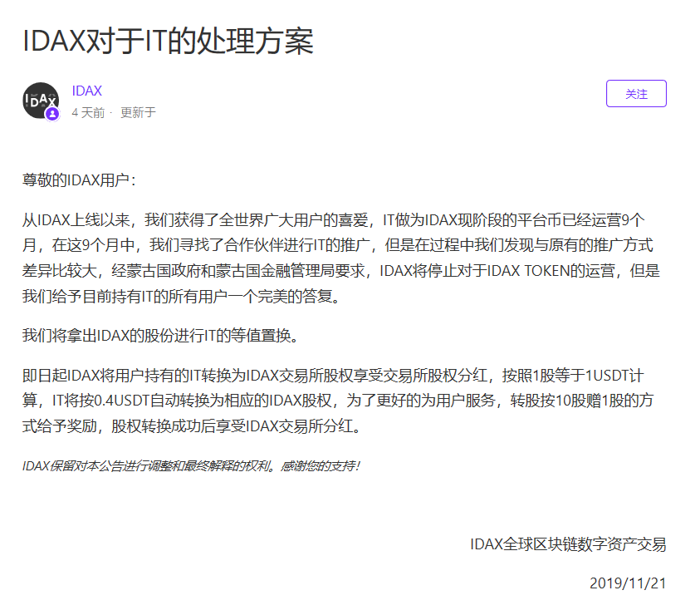The image size is (700, 605).
Task: Click the '更新于' updated label
Action: pyautogui.click(x=138, y=112)
